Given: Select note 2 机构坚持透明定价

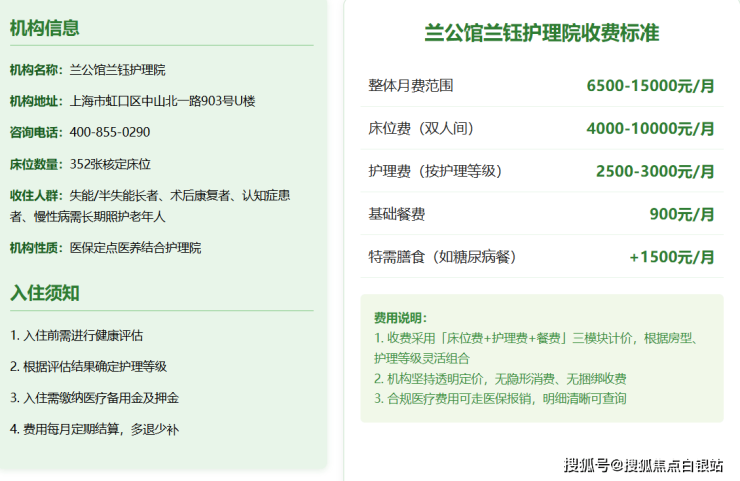Looking at the screenshot, I should point(500,379).
